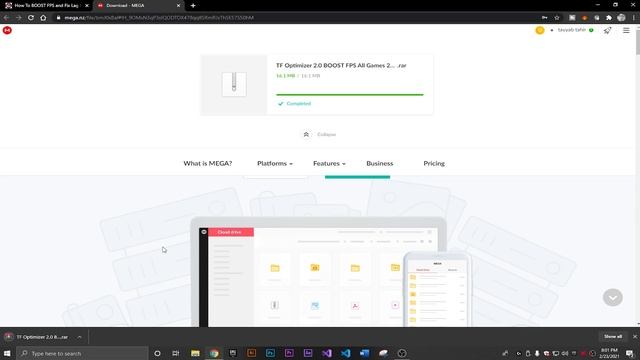Open OBS Studio from taskbar
This screenshot has height=360, width=640.
click(402, 353)
